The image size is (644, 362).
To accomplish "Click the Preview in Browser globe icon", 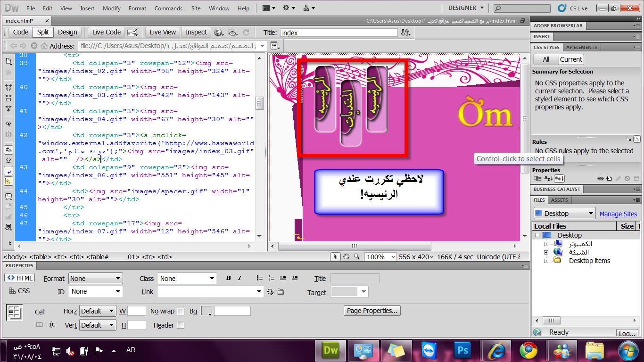I will (x=218, y=33).
